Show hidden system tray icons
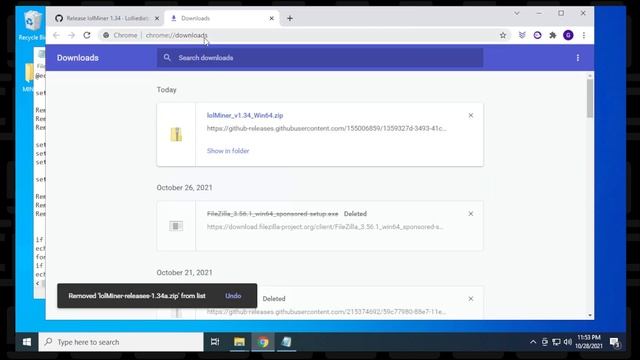 (x=533, y=342)
